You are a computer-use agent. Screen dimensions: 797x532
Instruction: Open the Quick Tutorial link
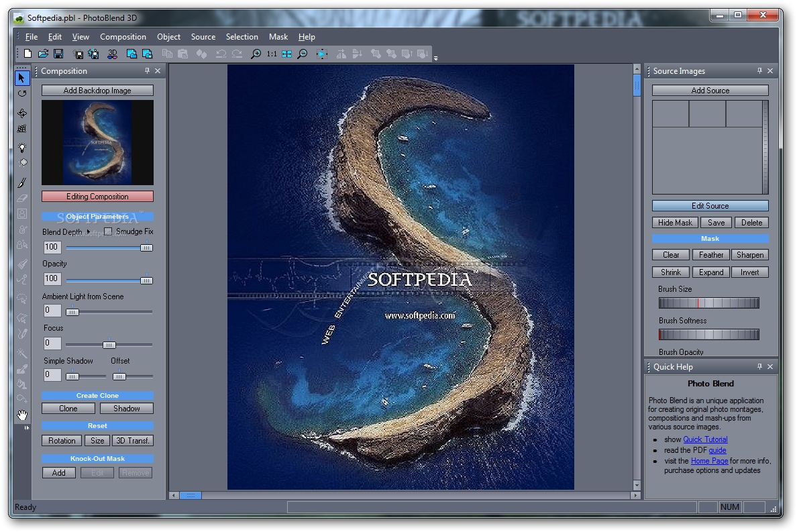click(x=705, y=439)
